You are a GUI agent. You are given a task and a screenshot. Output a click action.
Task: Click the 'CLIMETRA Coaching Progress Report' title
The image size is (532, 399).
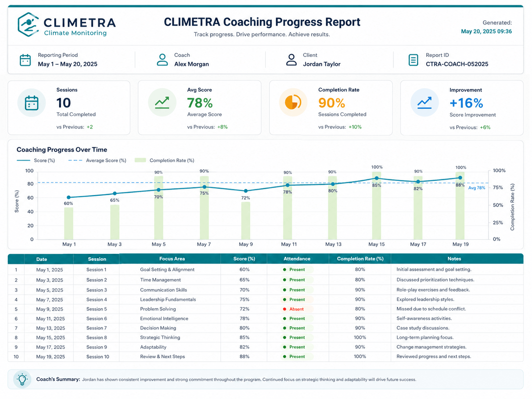tap(262, 22)
